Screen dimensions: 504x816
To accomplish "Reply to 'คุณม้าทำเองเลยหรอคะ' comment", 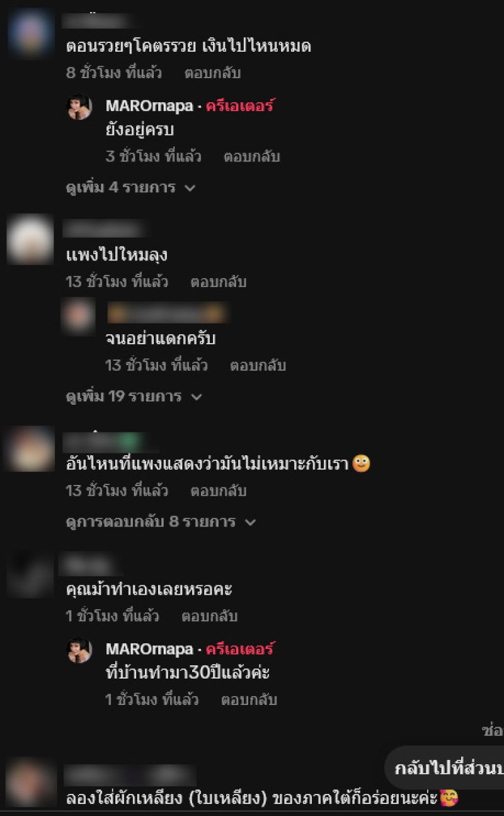I will [x=209, y=616].
